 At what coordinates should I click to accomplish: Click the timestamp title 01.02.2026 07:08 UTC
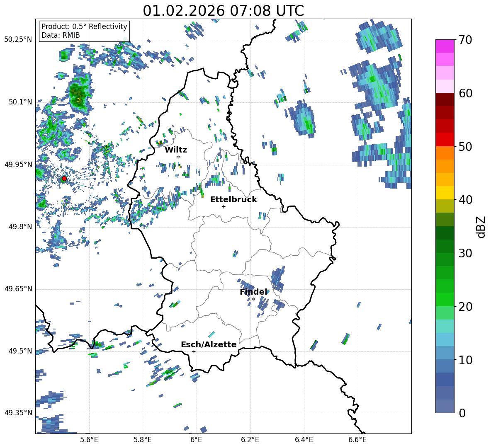[223, 11]
